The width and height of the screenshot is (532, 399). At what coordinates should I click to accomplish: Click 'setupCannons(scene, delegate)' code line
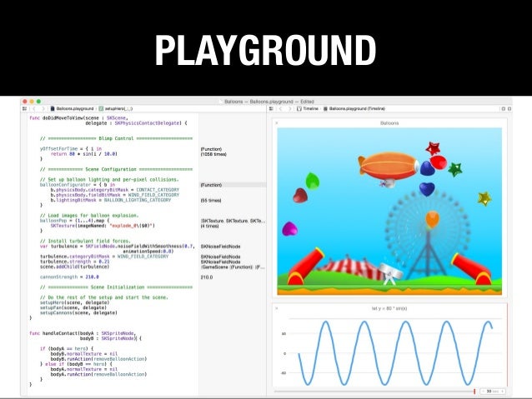pyautogui.click(x=78, y=313)
